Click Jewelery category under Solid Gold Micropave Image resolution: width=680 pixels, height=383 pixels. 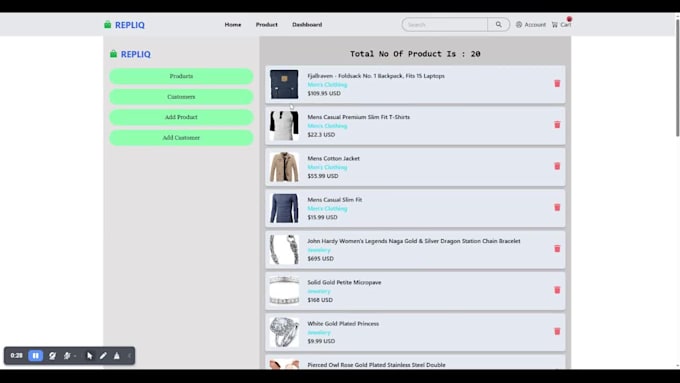pos(319,291)
